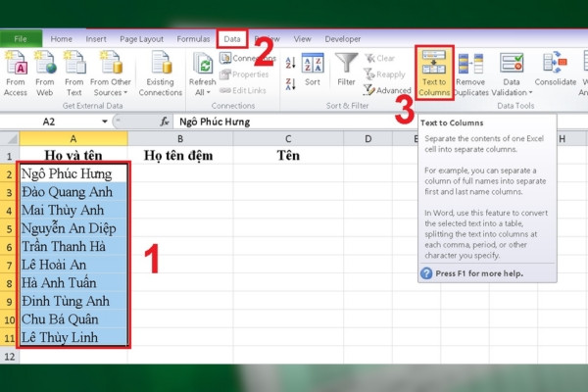Click the From Access icon
This screenshot has width=588, height=392.
16,63
